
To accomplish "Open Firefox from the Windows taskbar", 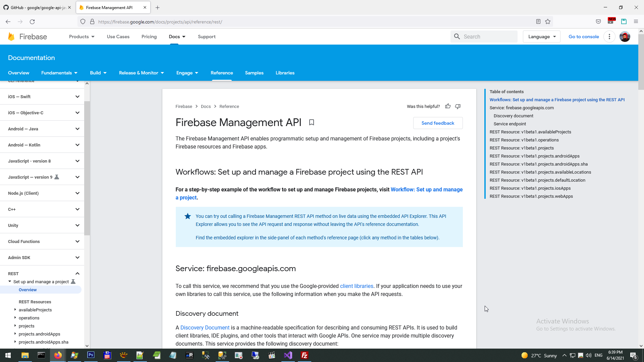I will coord(58,355).
